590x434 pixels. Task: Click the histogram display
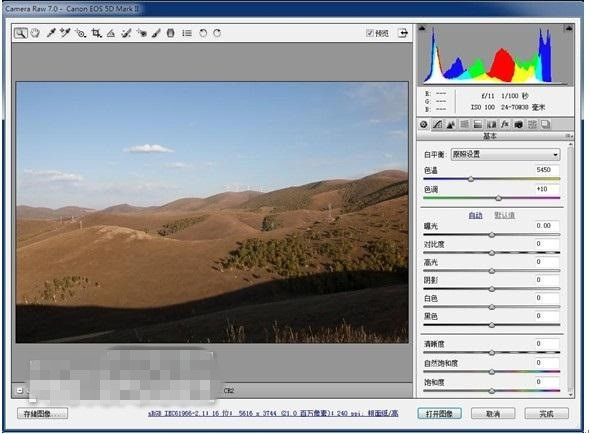(495, 55)
